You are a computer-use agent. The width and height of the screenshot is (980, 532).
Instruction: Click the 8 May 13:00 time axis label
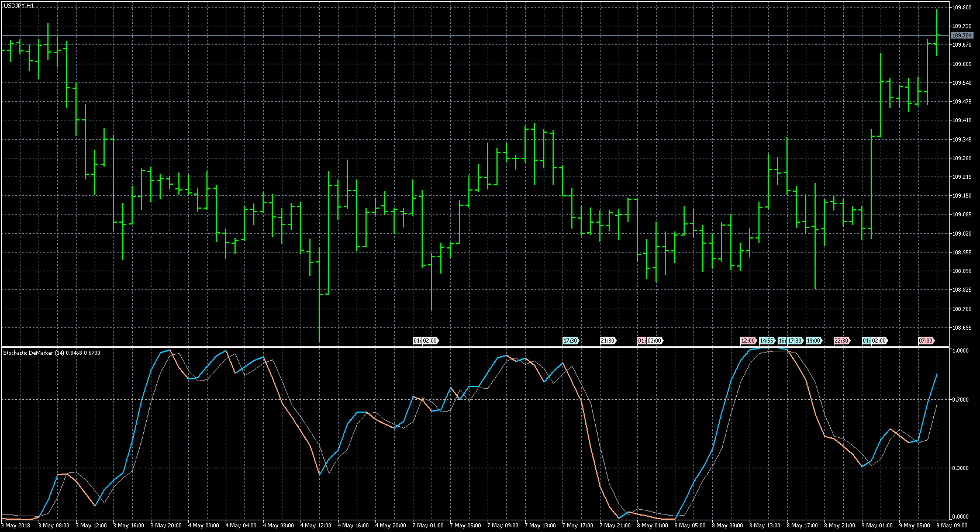tap(765, 526)
